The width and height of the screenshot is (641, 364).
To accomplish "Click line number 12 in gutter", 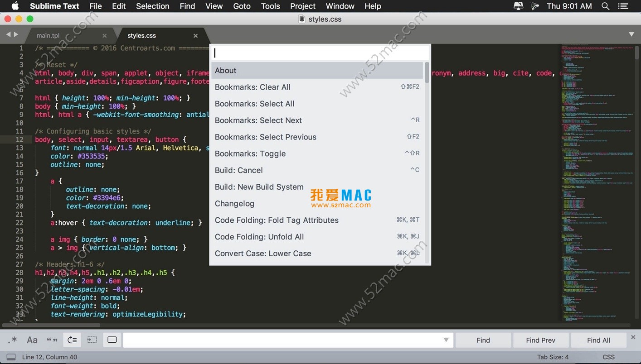I will tap(19, 139).
